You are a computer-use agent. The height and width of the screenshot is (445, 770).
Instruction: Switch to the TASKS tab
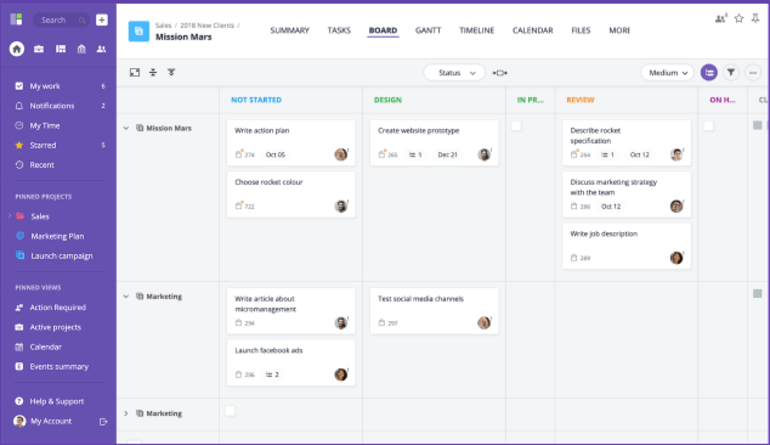339,30
